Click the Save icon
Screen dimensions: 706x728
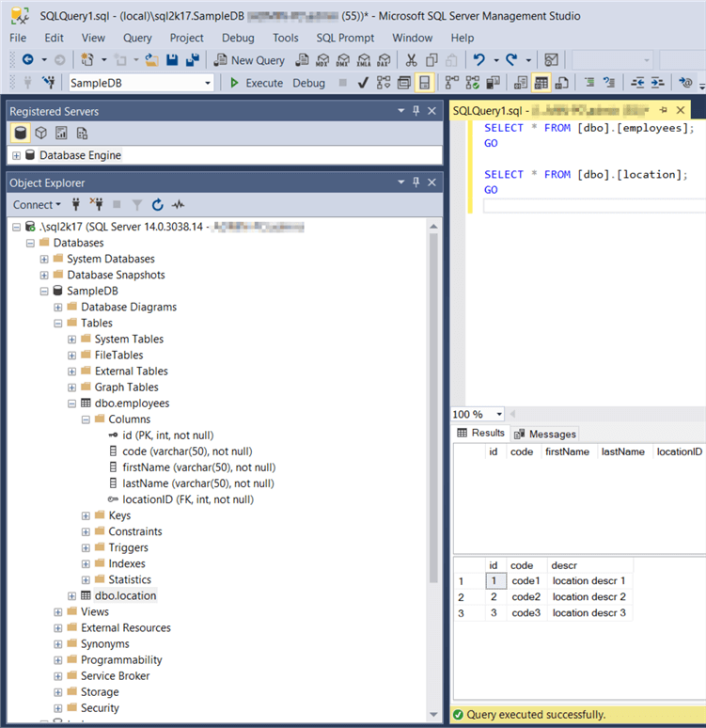pos(172,60)
